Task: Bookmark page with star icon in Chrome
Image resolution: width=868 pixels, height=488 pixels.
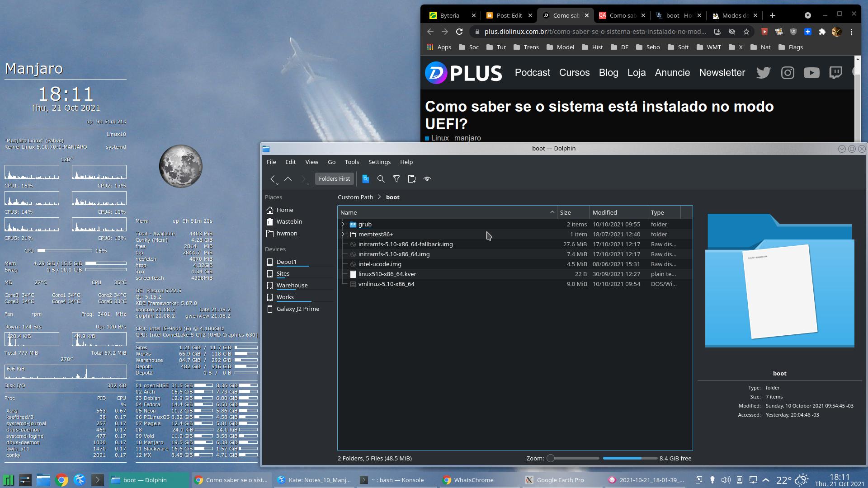Action: [746, 32]
